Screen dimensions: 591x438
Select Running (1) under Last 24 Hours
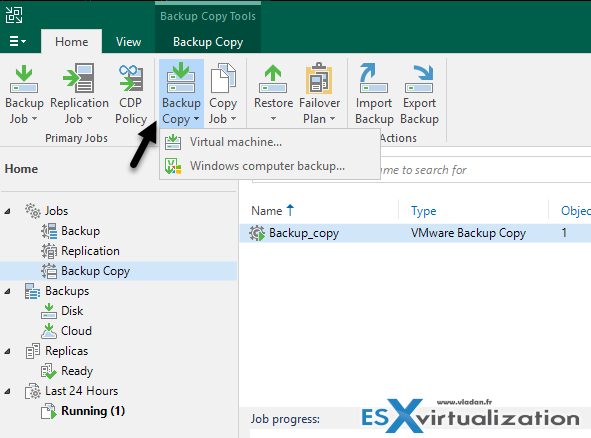coord(93,411)
